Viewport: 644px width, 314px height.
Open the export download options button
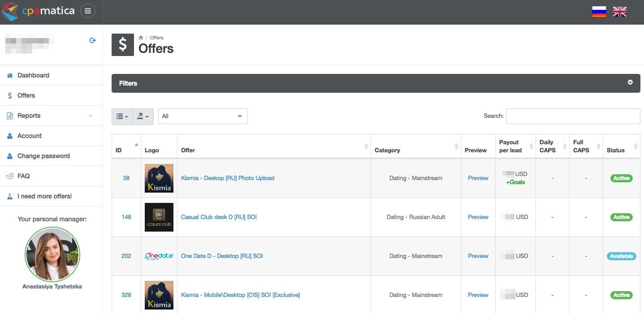pyautogui.click(x=143, y=116)
